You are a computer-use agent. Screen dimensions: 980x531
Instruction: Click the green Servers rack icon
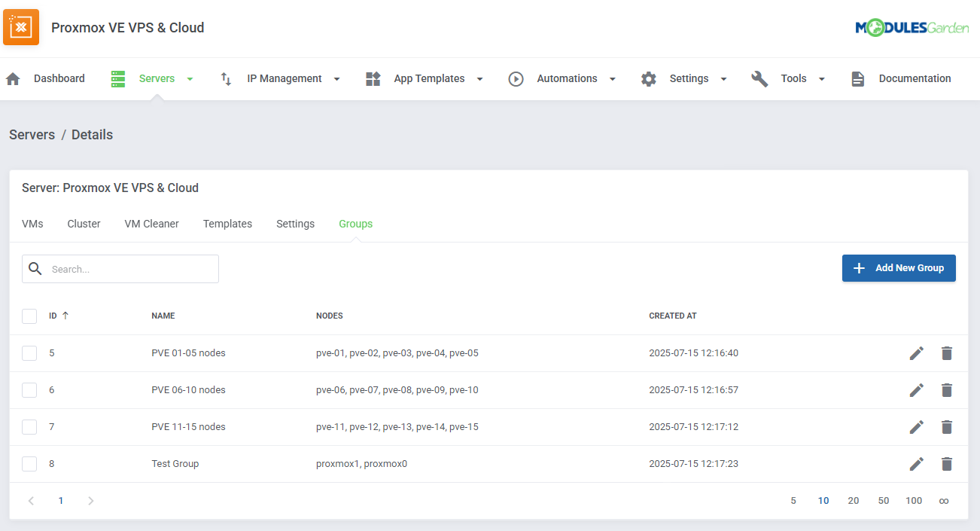118,78
